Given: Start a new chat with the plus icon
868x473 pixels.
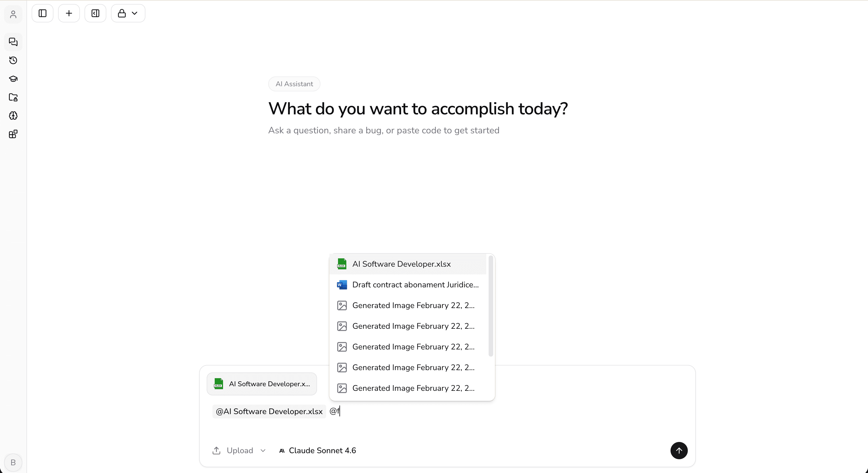Looking at the screenshot, I should (69, 13).
